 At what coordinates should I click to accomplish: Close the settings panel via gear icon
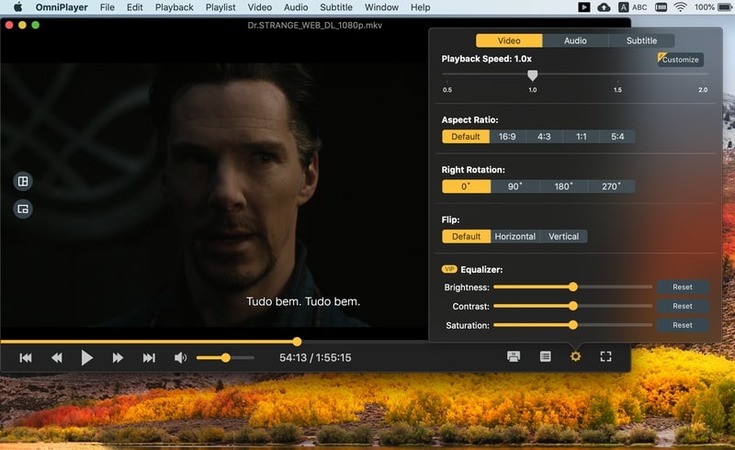576,357
